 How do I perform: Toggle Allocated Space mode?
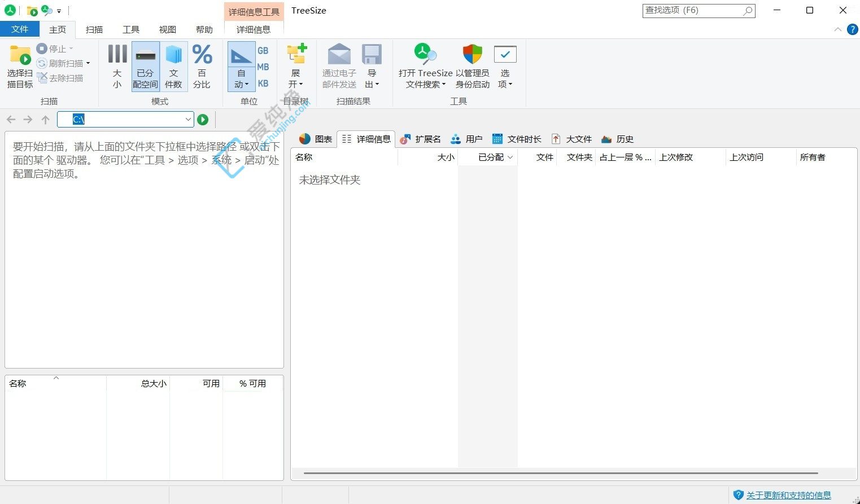pos(146,67)
